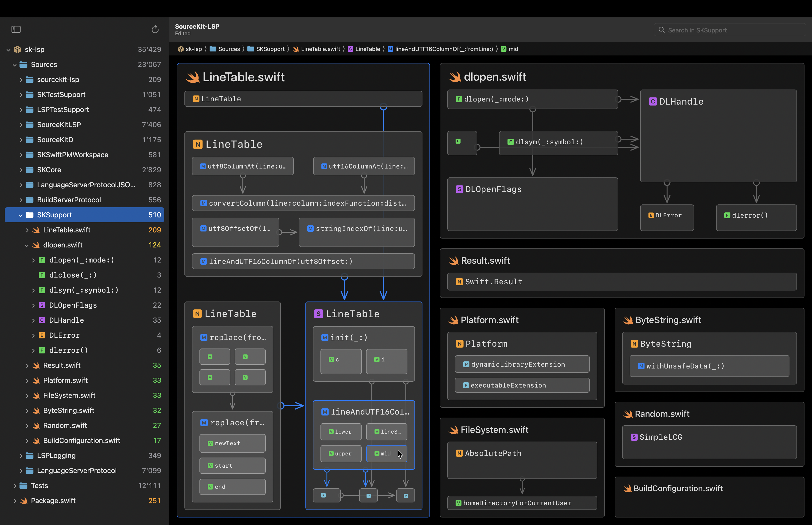This screenshot has width=812, height=525.
Task: Expand the sourcekit-lsp folder
Action: pyautogui.click(x=21, y=80)
